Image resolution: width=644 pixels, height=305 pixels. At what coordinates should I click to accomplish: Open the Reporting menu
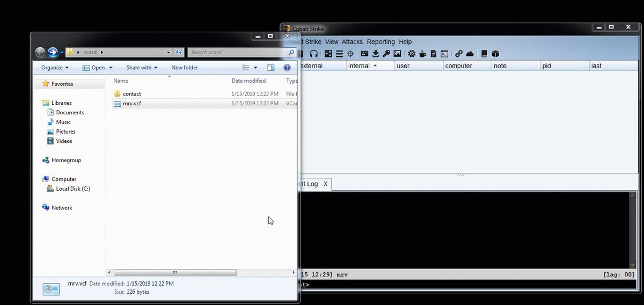pyautogui.click(x=380, y=42)
